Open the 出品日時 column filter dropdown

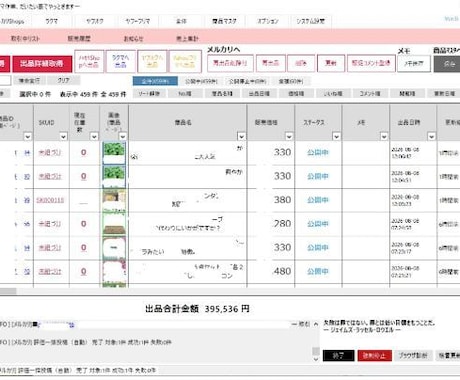click(x=432, y=136)
